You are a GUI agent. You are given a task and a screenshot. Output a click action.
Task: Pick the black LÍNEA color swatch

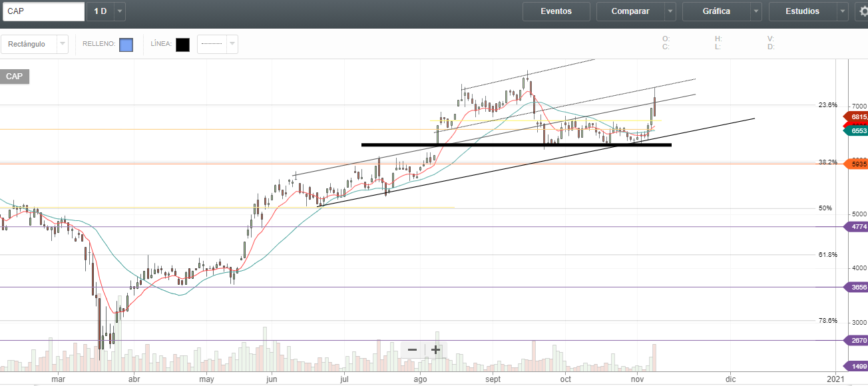(182, 45)
